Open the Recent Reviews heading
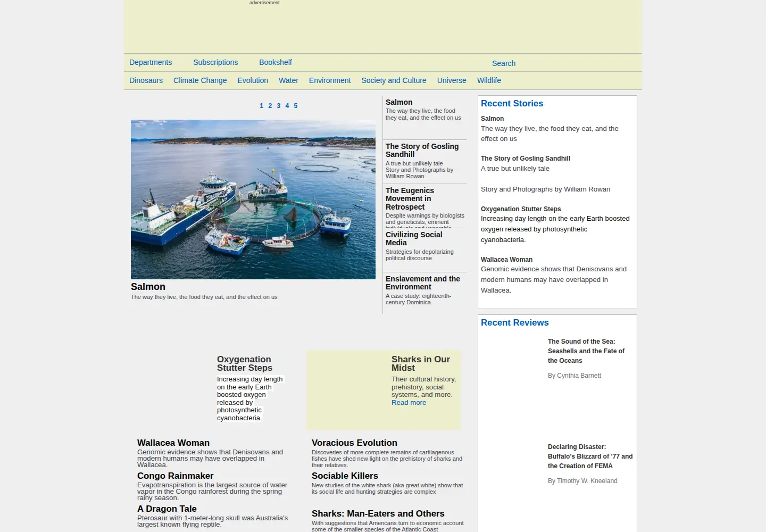Screen dimensions: 766x532 [x=514, y=323]
